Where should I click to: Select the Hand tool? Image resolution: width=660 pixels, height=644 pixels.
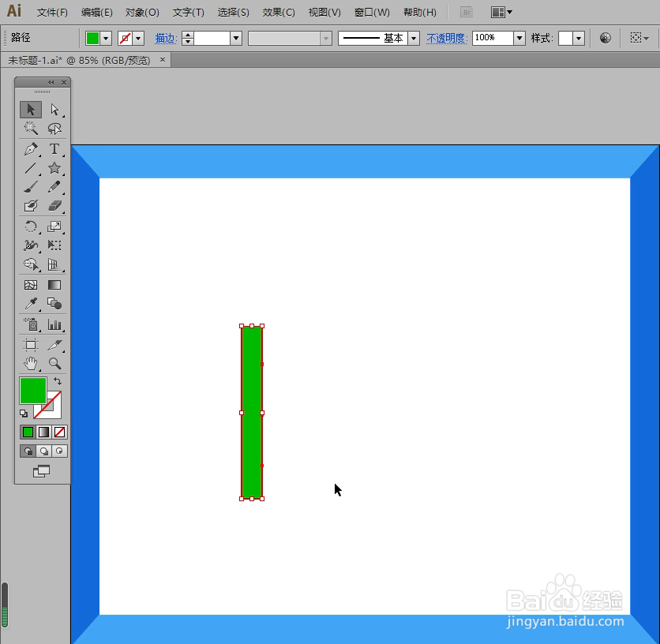(x=31, y=363)
